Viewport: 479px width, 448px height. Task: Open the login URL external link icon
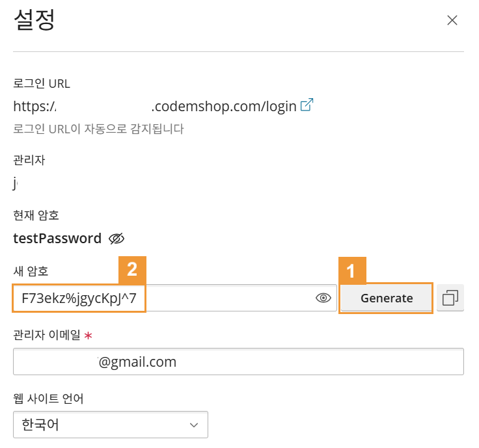tap(307, 105)
